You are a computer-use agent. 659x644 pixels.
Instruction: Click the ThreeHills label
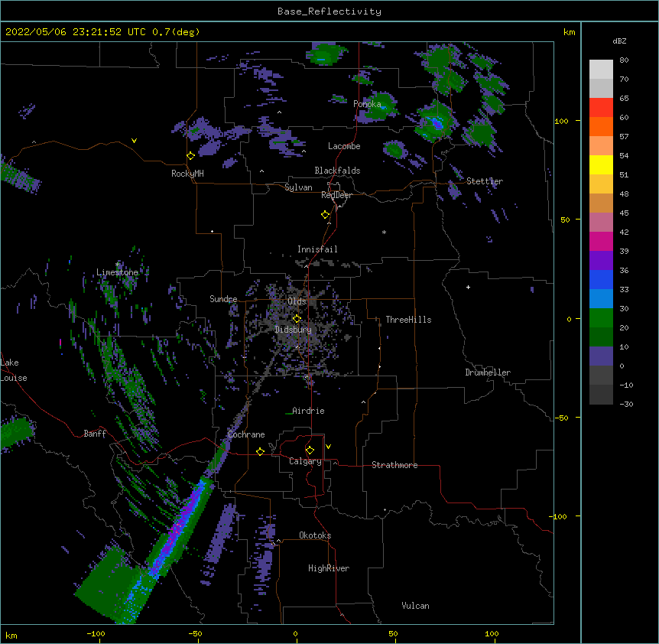(x=408, y=320)
